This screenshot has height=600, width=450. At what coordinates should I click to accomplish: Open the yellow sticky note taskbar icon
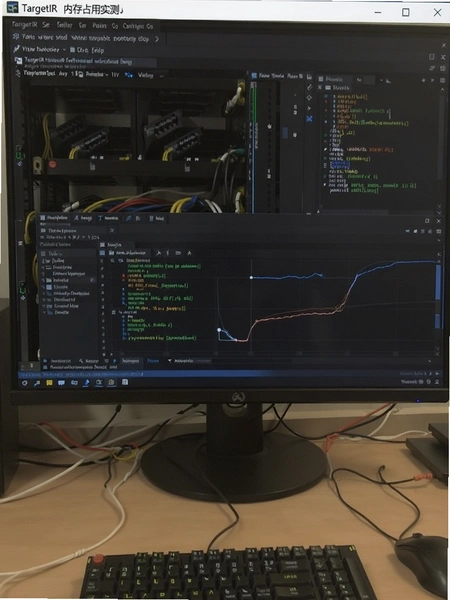(49, 382)
